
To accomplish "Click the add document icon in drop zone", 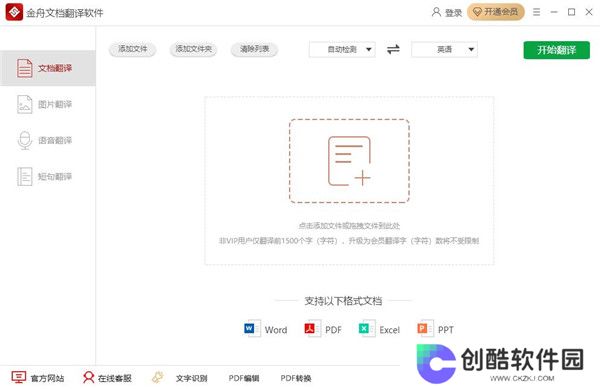I will click(349, 161).
